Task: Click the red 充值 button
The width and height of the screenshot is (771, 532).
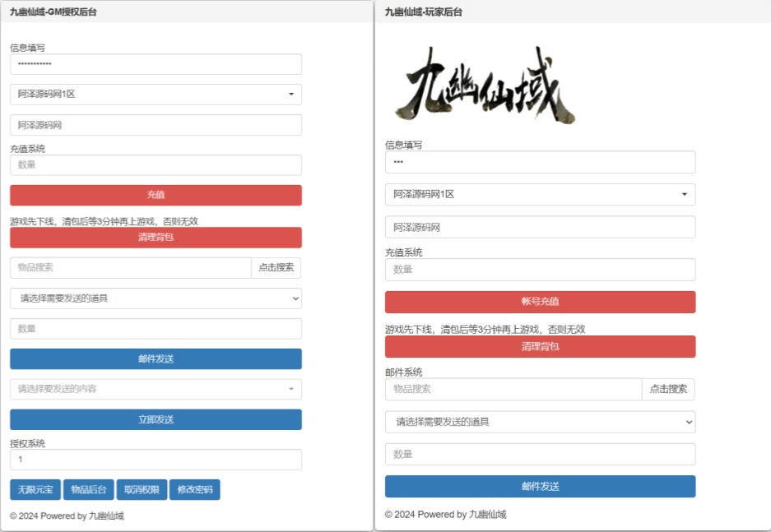Action: click(156, 195)
